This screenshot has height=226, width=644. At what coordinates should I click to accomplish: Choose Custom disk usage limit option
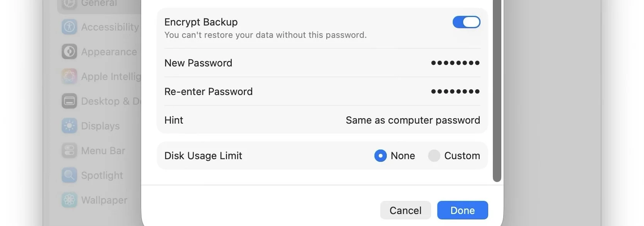coord(434,156)
